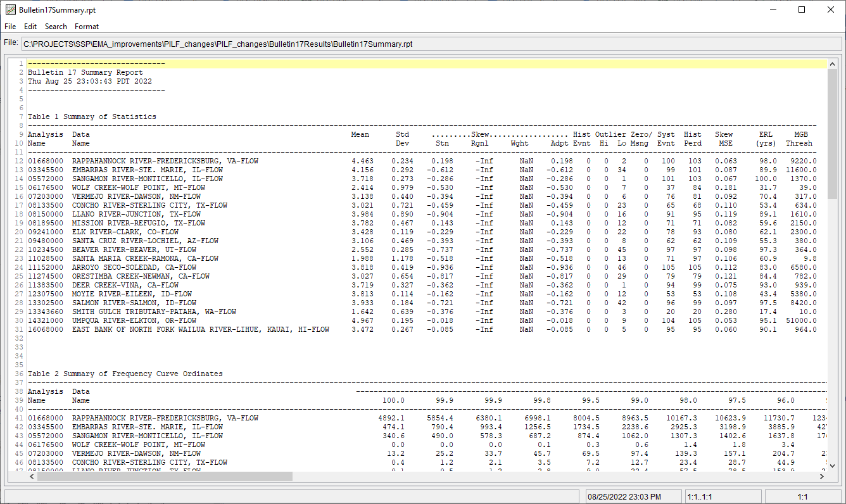Open the Format menu
This screenshot has height=504, width=846.
tap(87, 27)
